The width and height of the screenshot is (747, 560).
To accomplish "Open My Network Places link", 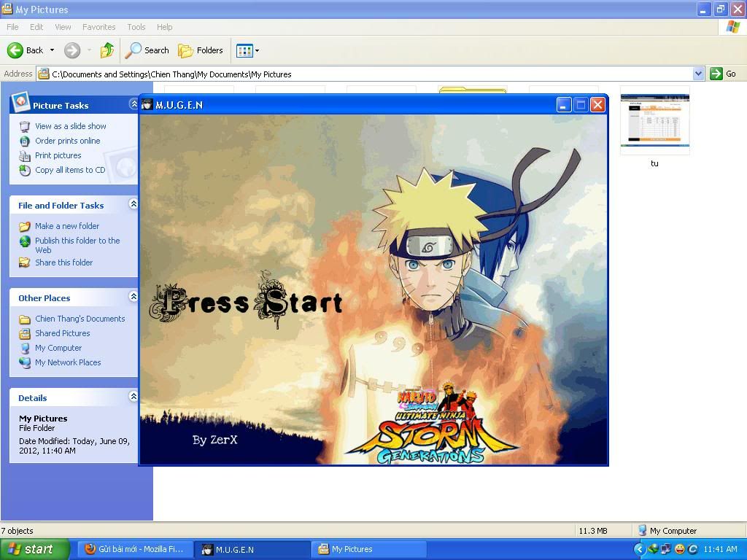I will point(68,362).
